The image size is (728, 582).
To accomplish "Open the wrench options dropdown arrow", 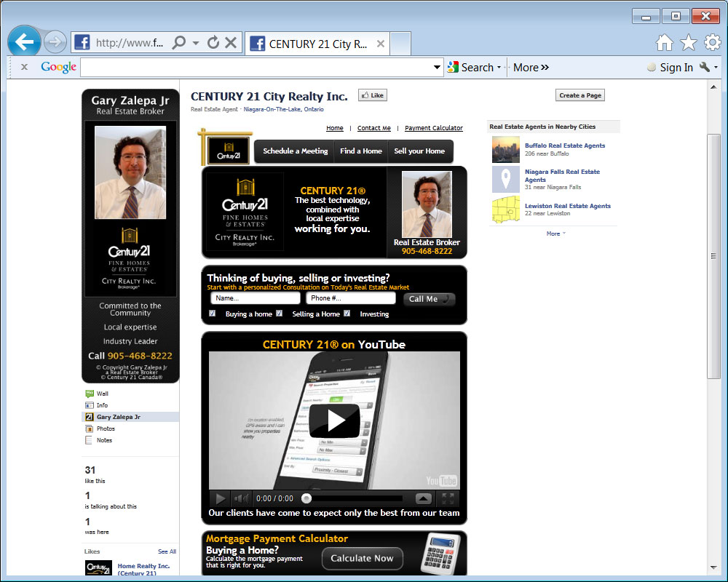I will click(x=716, y=68).
